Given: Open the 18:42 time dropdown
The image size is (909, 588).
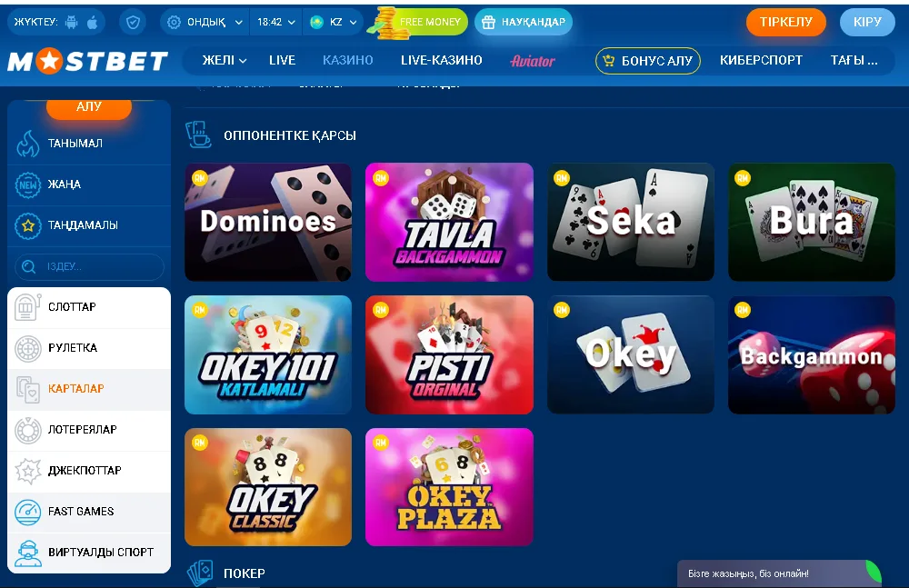Looking at the screenshot, I should [276, 22].
